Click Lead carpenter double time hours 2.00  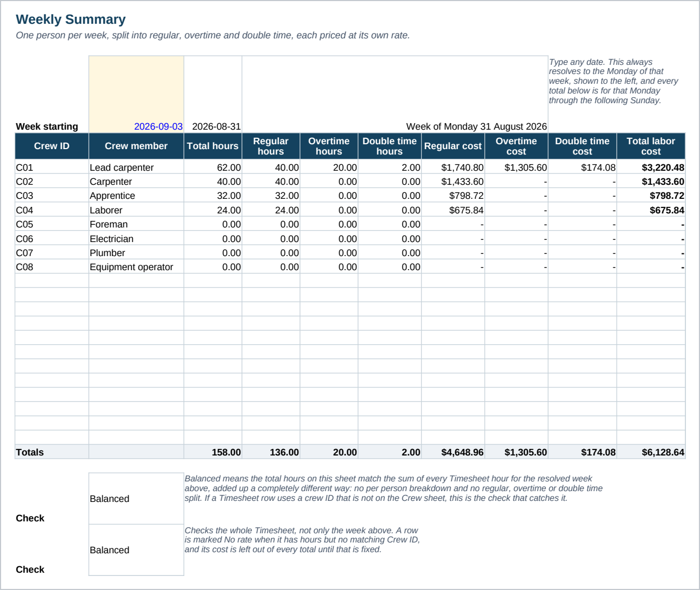point(390,167)
